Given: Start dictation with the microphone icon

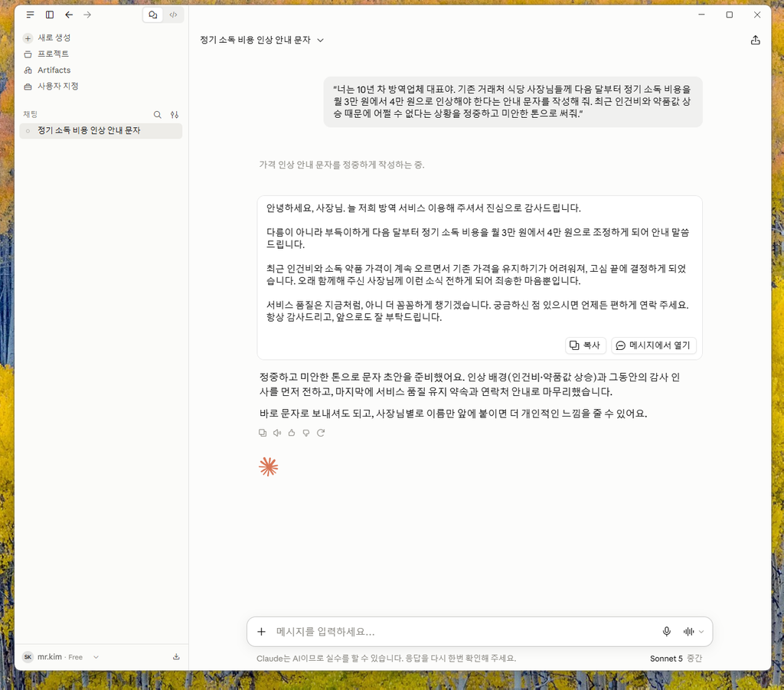Looking at the screenshot, I should pos(667,632).
